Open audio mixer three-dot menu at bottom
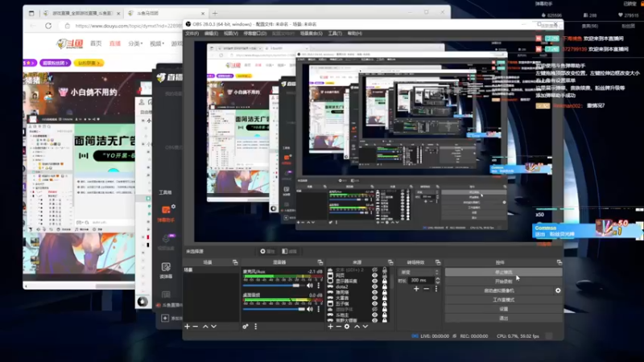This screenshot has height=362, width=644. click(x=255, y=327)
